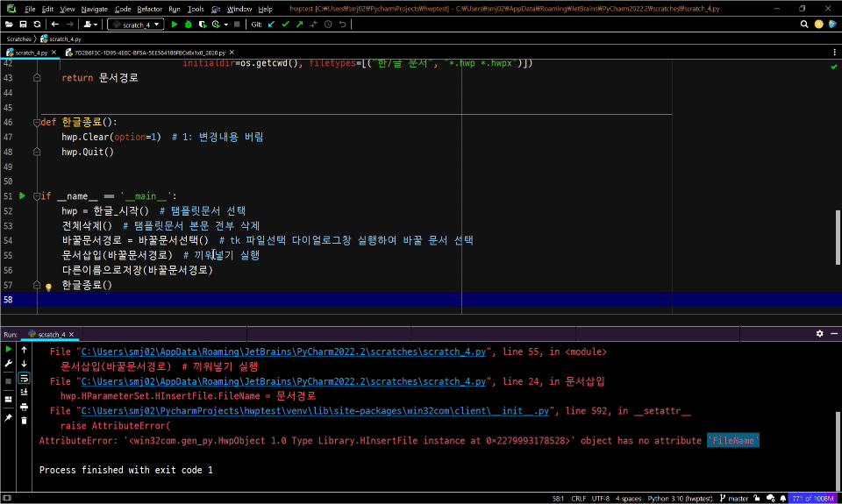Rollback changes undo icon
The height and width of the screenshot is (504, 842).
(343, 25)
